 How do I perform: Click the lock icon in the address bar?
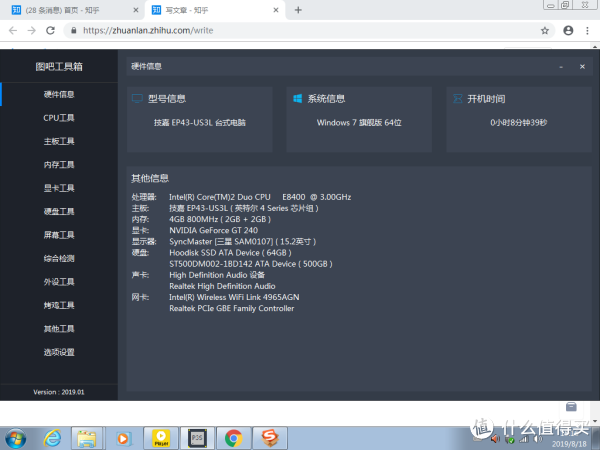(x=74, y=31)
